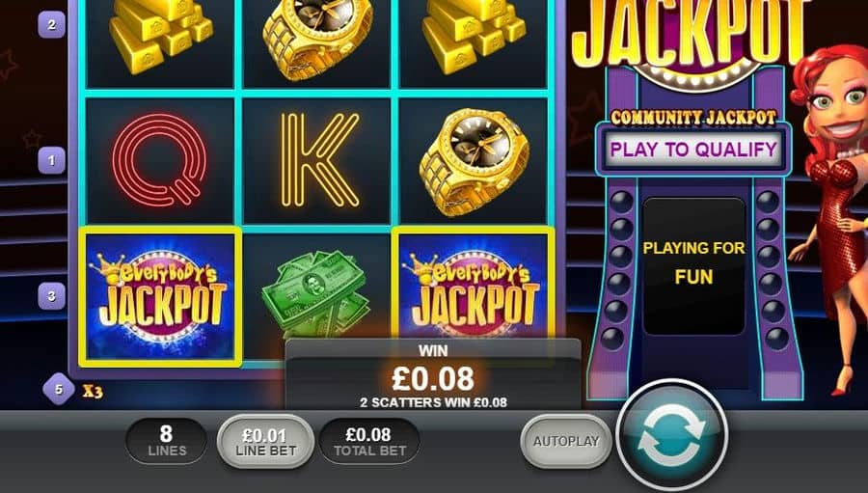Click the £0.08 Total Bet display
Image resolution: width=868 pixels, height=493 pixels.
[x=369, y=441]
